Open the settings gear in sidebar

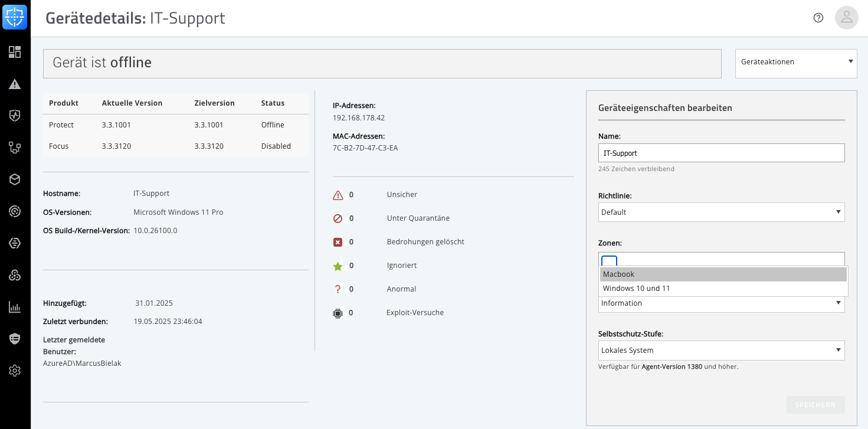pos(15,371)
